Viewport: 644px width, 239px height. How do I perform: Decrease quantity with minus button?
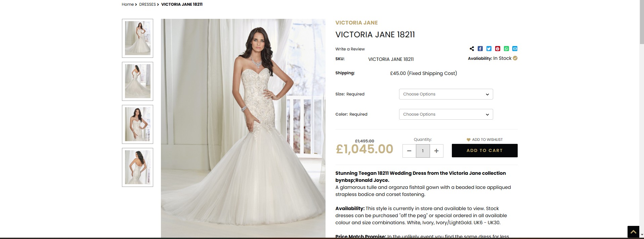coord(409,151)
